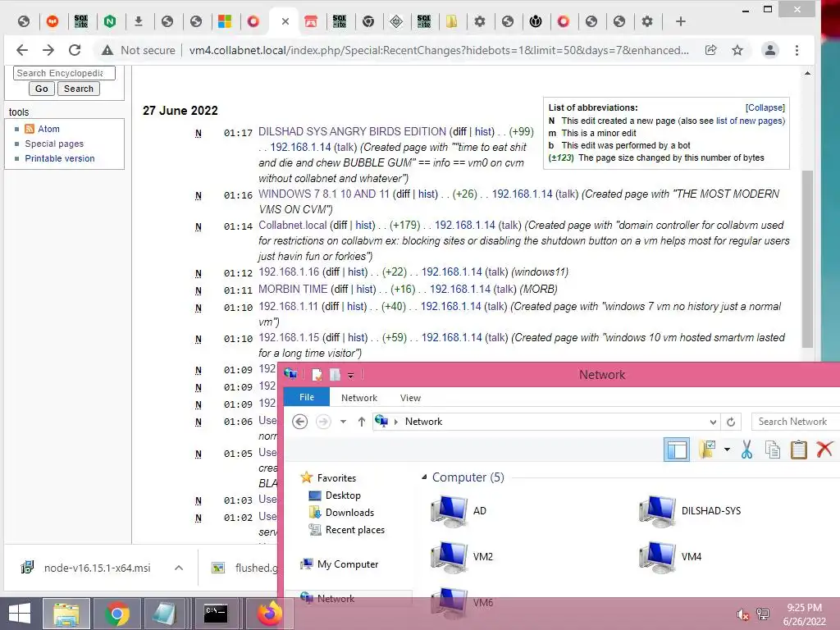Open hist for MORBIN TIME entry
Viewport: 840px width, 630px height.
(x=365, y=290)
